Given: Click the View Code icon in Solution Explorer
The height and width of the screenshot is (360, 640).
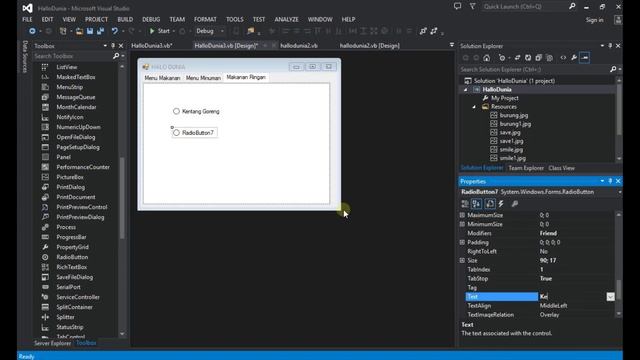Looking at the screenshot, I should [563, 58].
